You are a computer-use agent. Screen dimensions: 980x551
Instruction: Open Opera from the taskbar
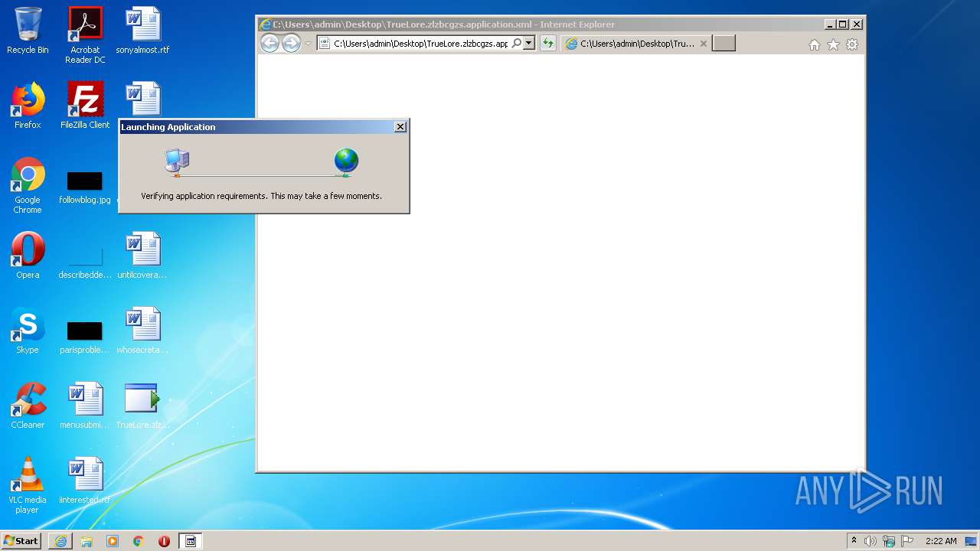(x=164, y=541)
